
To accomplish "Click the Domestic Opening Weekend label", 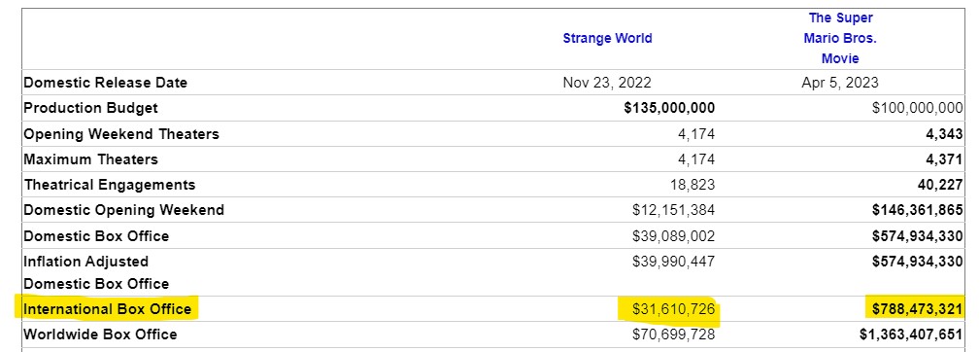I will click(123, 210).
